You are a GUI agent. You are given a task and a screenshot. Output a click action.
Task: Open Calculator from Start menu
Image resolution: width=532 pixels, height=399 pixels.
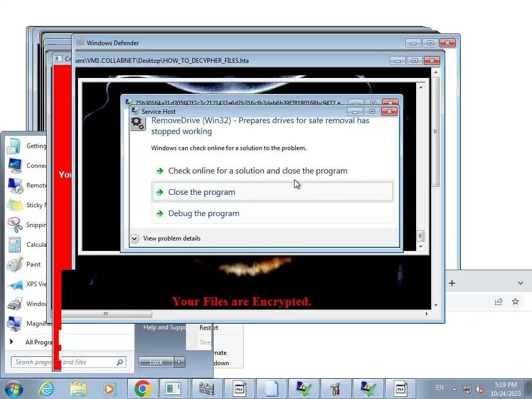(26, 244)
